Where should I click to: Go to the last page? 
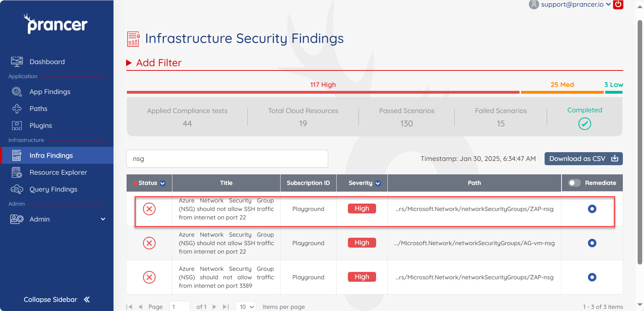[226, 307]
